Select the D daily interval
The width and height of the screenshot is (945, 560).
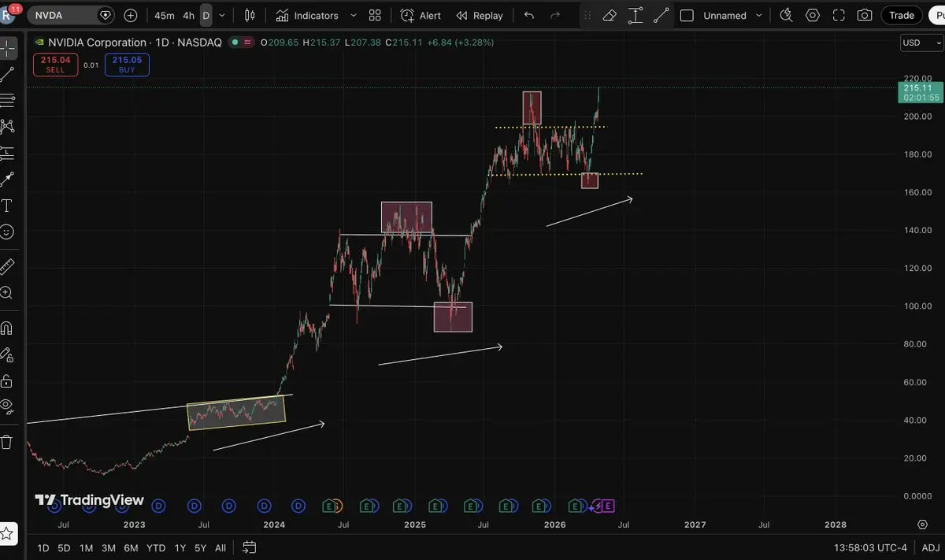pyautogui.click(x=206, y=15)
